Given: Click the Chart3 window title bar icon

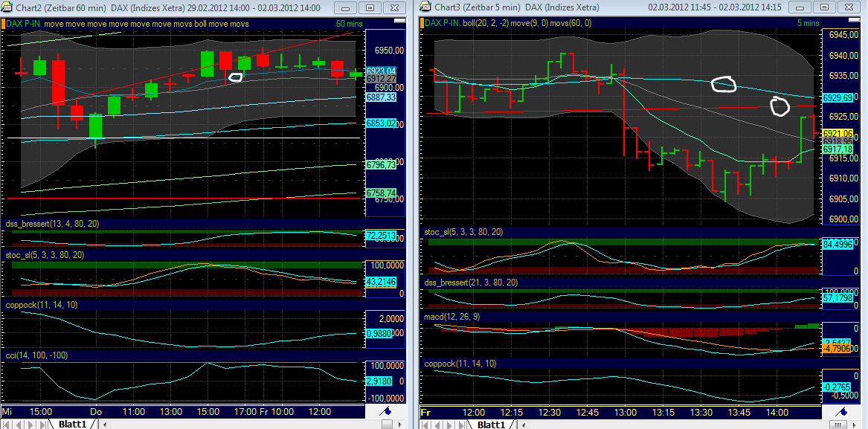Looking at the screenshot, I should [424, 7].
